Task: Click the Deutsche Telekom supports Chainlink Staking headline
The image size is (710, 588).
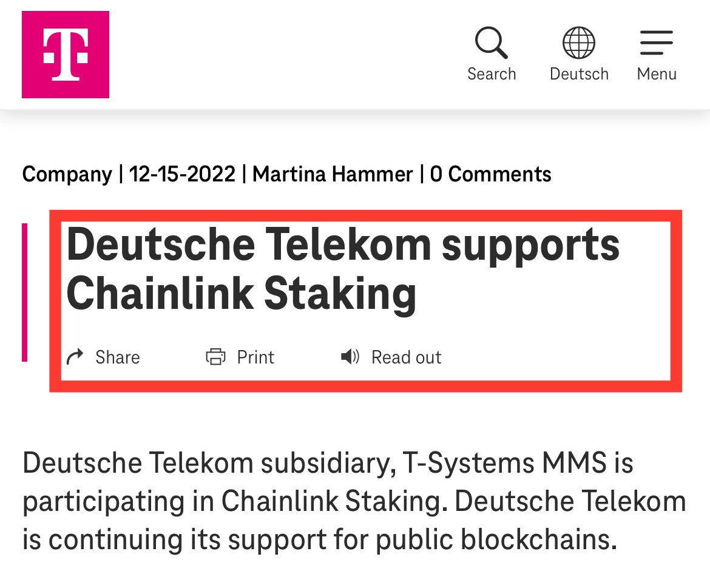Action: tap(343, 269)
